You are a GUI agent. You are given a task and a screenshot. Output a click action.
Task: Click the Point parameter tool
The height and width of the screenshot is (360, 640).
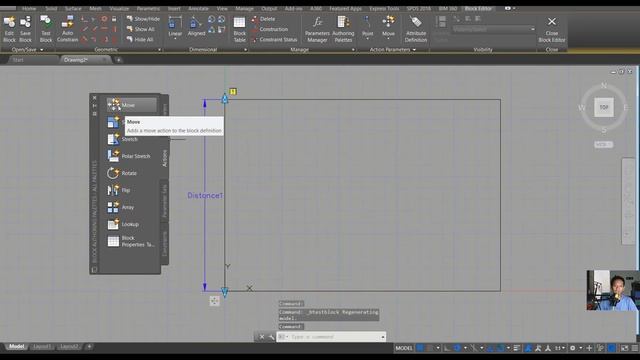[x=367, y=26]
